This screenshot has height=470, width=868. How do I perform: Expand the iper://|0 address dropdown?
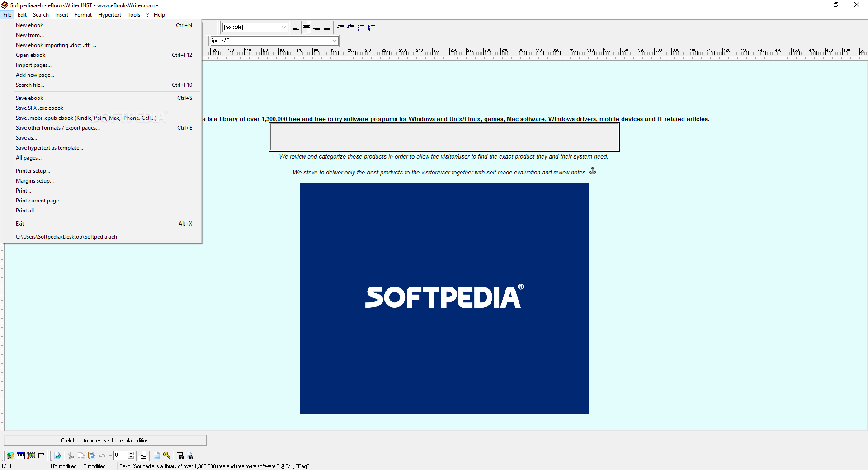coord(335,41)
